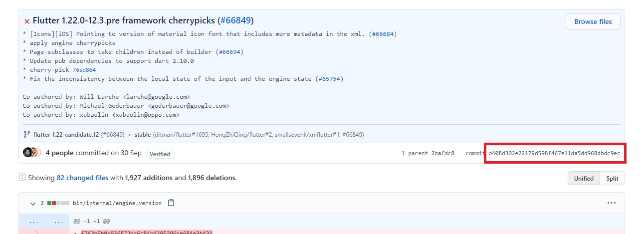The height and width of the screenshot is (234, 644).
Task: Copy the engine.version file path
Action: [x=171, y=203]
